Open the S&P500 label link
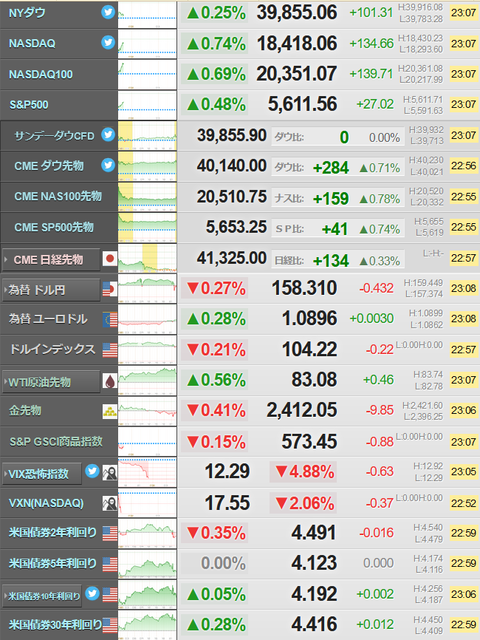 point(29,105)
